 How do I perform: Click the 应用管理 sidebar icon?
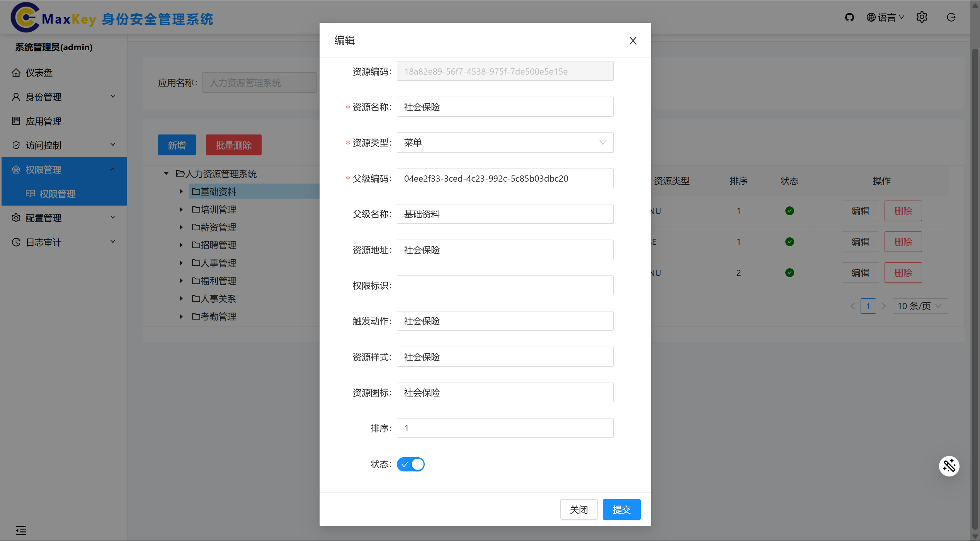click(x=16, y=121)
